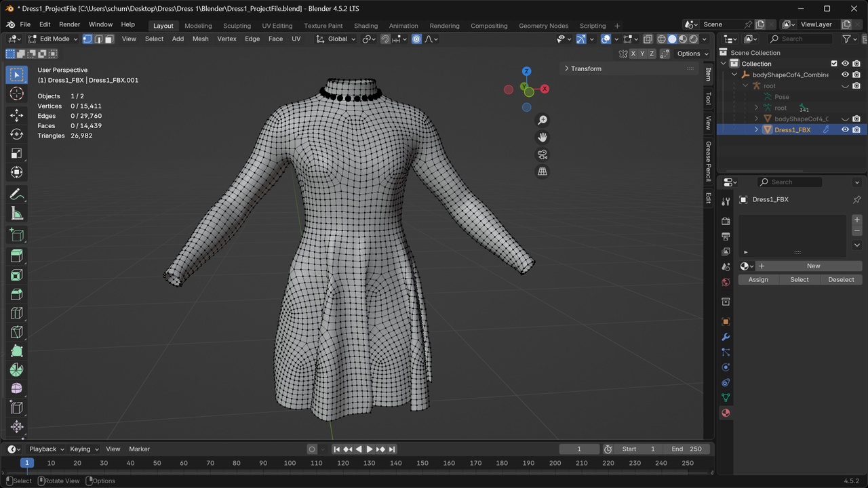Click the New material button
The height and width of the screenshot is (488, 868).
click(x=814, y=266)
